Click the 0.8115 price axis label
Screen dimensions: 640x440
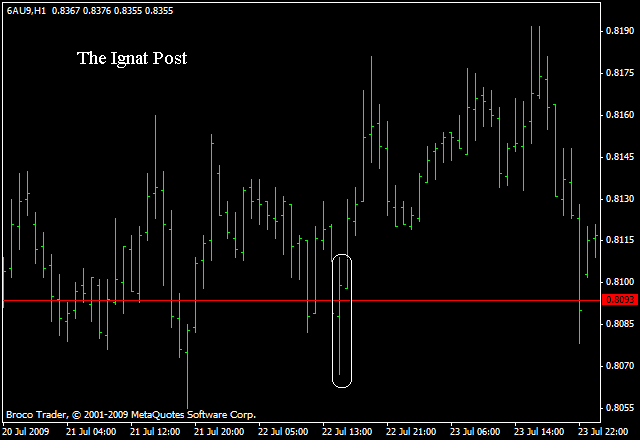(620, 240)
